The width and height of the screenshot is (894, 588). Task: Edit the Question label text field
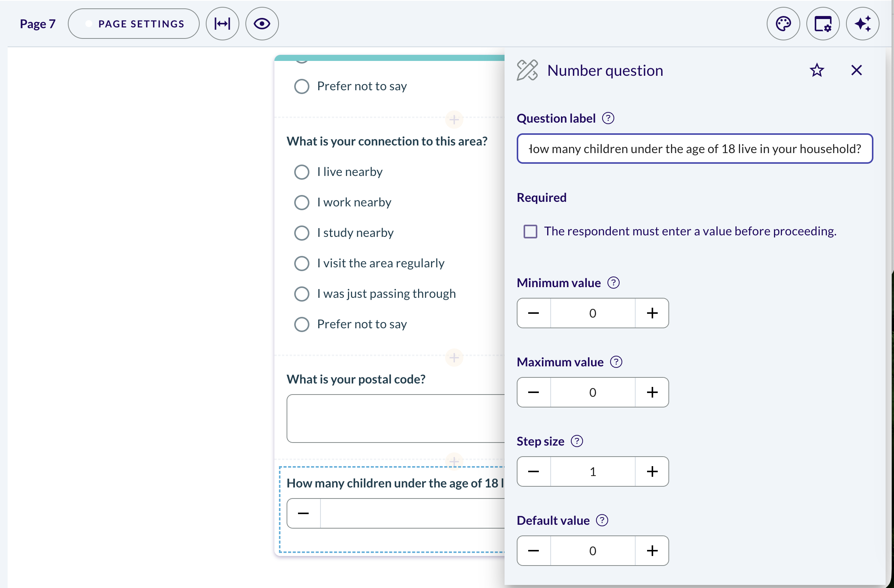tap(695, 149)
